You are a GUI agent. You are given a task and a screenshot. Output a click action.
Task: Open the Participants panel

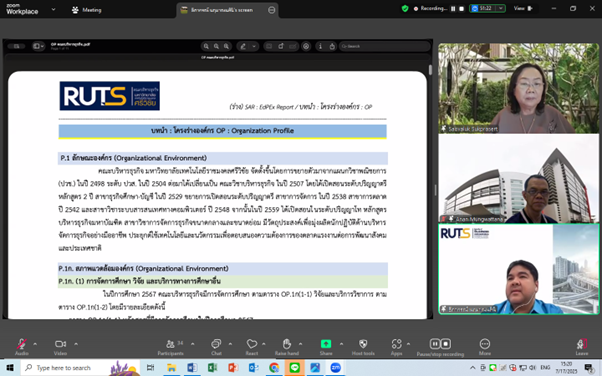click(170, 347)
